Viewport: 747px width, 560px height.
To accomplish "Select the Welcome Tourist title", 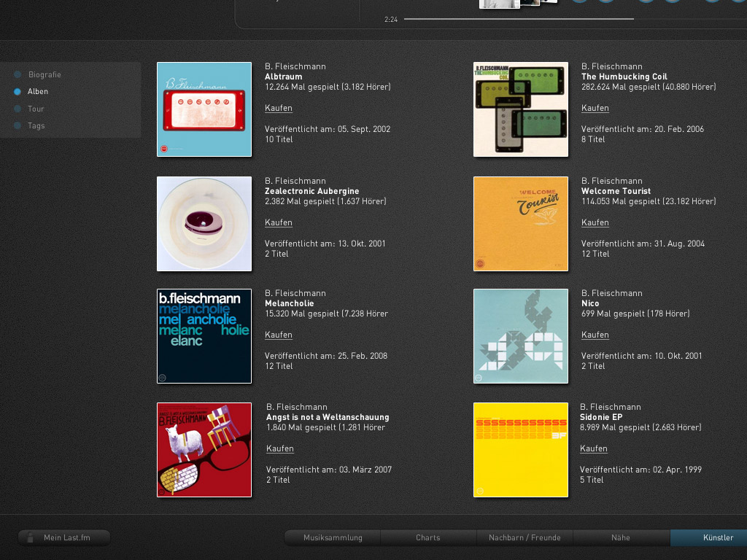I will point(616,191).
